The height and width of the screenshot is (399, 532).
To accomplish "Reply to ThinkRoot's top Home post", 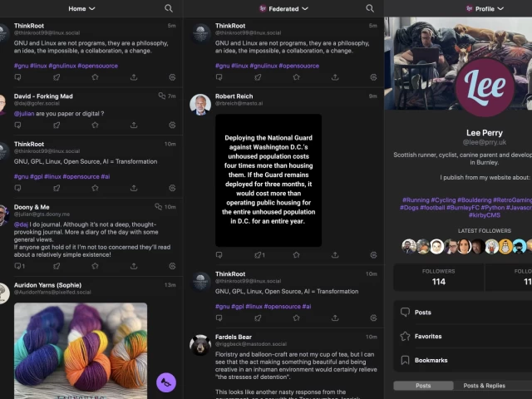I will point(18,77).
